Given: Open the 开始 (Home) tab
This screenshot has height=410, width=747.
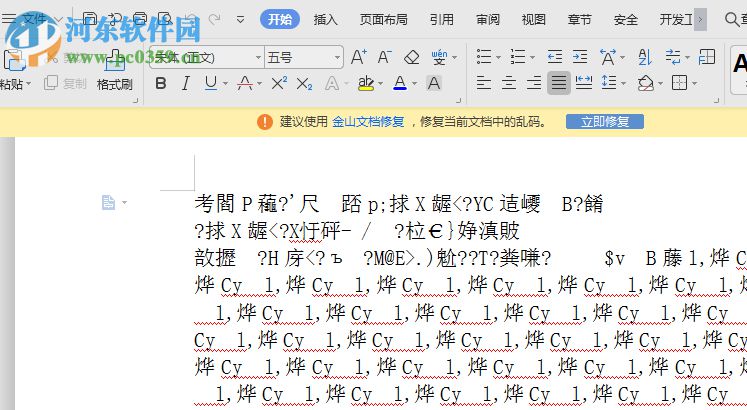Looking at the screenshot, I should [x=280, y=20].
